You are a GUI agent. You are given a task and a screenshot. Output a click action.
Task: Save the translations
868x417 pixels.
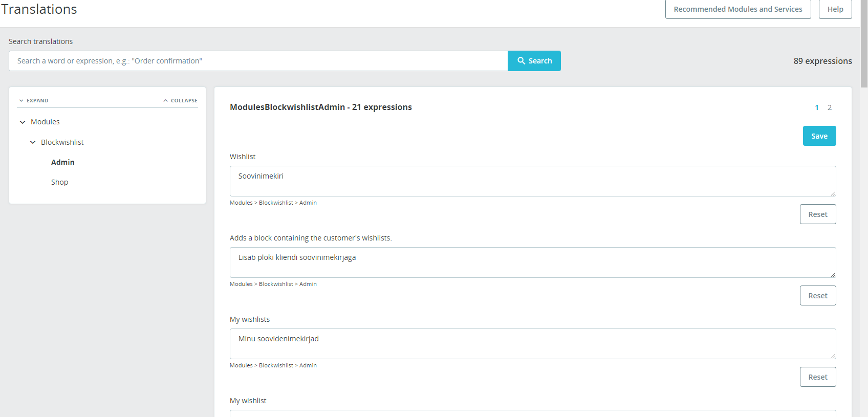pyautogui.click(x=819, y=136)
